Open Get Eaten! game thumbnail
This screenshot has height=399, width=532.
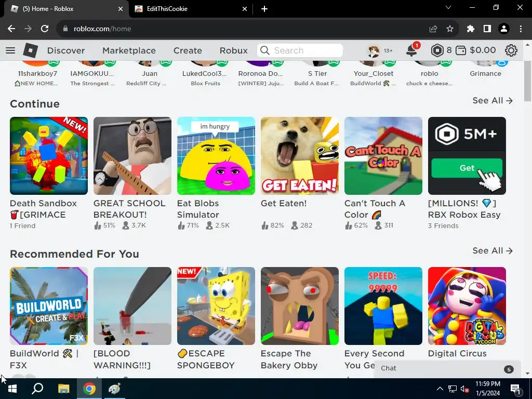[x=300, y=156]
